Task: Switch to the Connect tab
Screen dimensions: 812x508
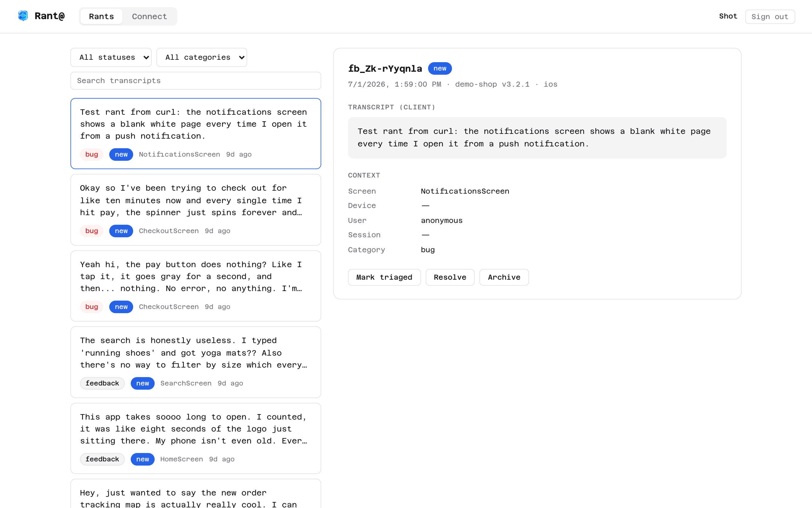Action: click(149, 16)
